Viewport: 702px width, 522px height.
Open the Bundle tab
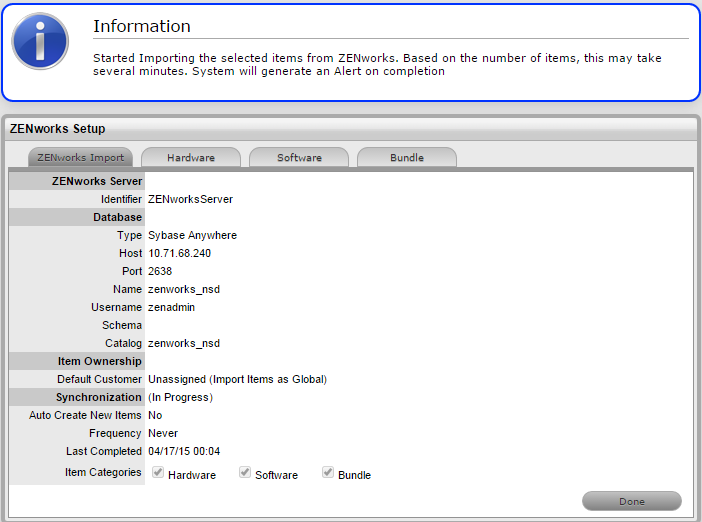[407, 158]
